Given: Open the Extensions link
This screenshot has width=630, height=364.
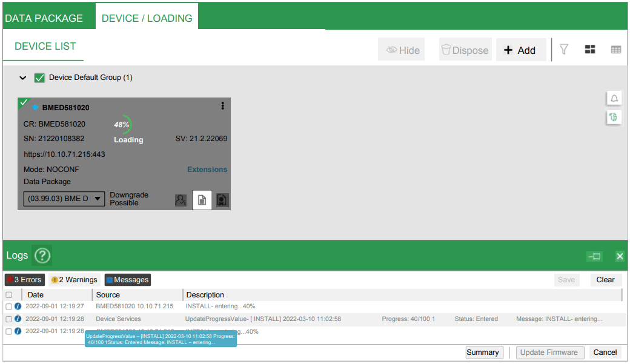Looking at the screenshot, I should (x=207, y=170).
